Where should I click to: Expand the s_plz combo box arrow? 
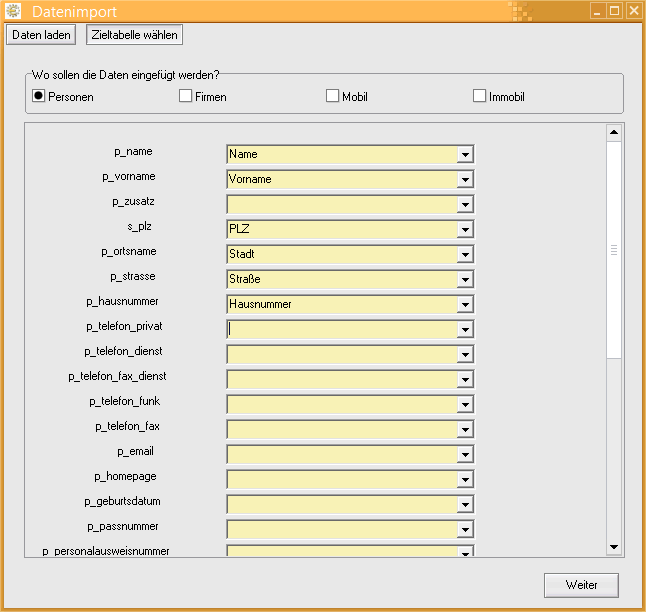tap(464, 229)
